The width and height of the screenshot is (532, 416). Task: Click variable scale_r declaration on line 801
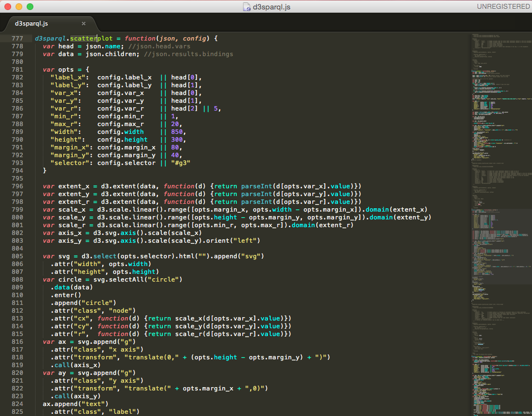(72, 225)
